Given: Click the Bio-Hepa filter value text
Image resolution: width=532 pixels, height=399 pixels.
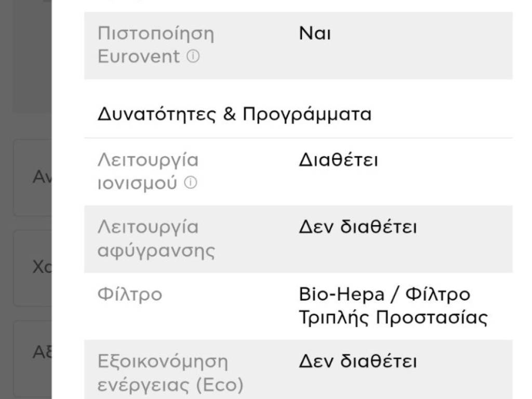Looking at the screenshot, I should tap(384, 295).
